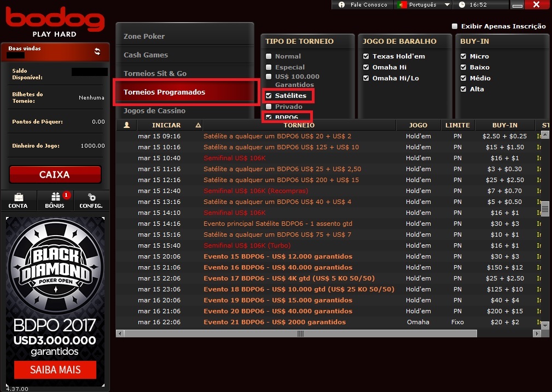Image resolution: width=552 pixels, height=392 pixels.
Task: Click the player-count column icon
Action: coord(127,125)
